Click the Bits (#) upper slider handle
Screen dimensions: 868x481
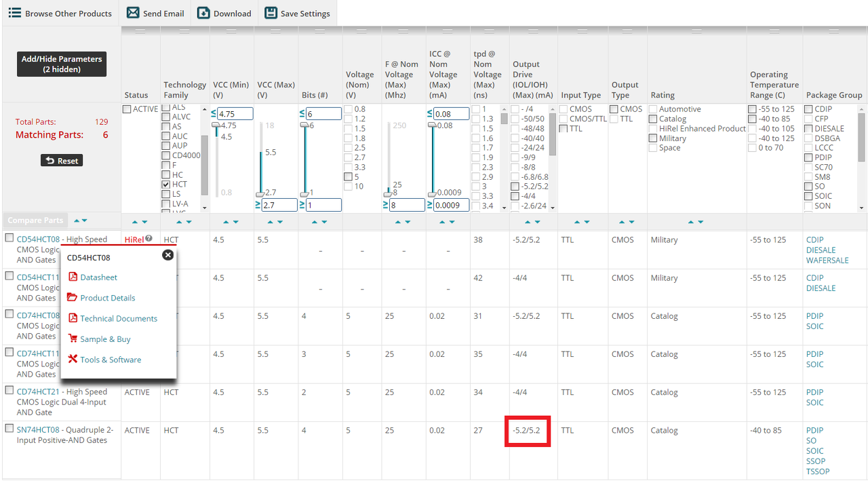click(304, 126)
